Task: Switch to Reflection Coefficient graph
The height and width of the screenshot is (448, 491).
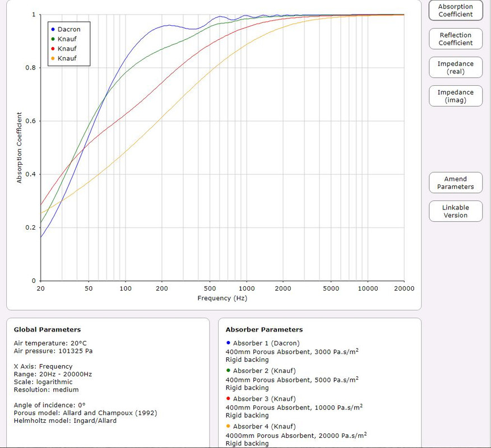Action: click(x=456, y=39)
